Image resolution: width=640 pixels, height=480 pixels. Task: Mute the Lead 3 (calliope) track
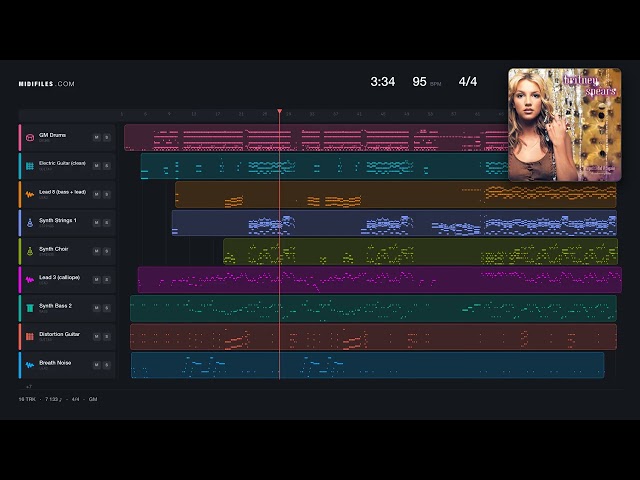tap(96, 280)
